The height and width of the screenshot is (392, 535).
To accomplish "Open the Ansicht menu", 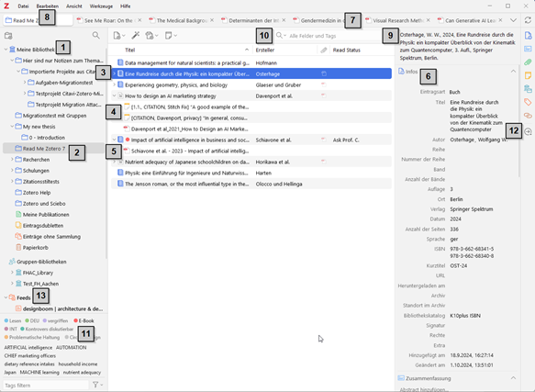I will click(74, 6).
